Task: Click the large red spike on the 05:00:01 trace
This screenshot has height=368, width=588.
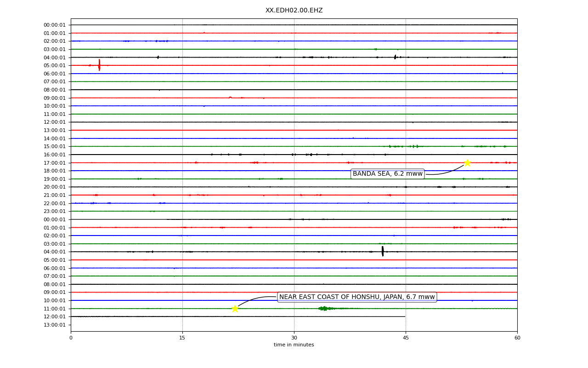Action: (99, 65)
